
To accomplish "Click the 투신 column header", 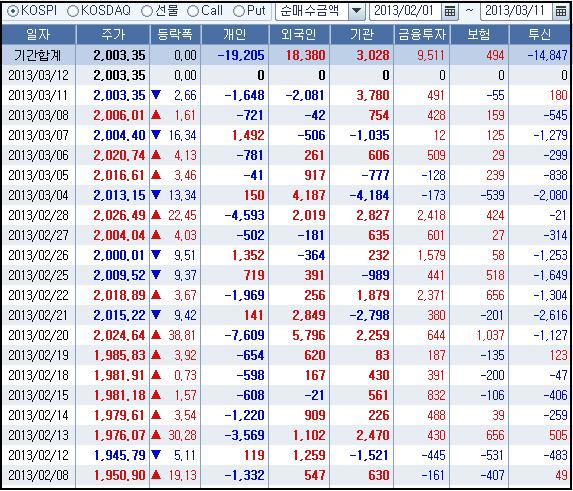I will (539, 34).
